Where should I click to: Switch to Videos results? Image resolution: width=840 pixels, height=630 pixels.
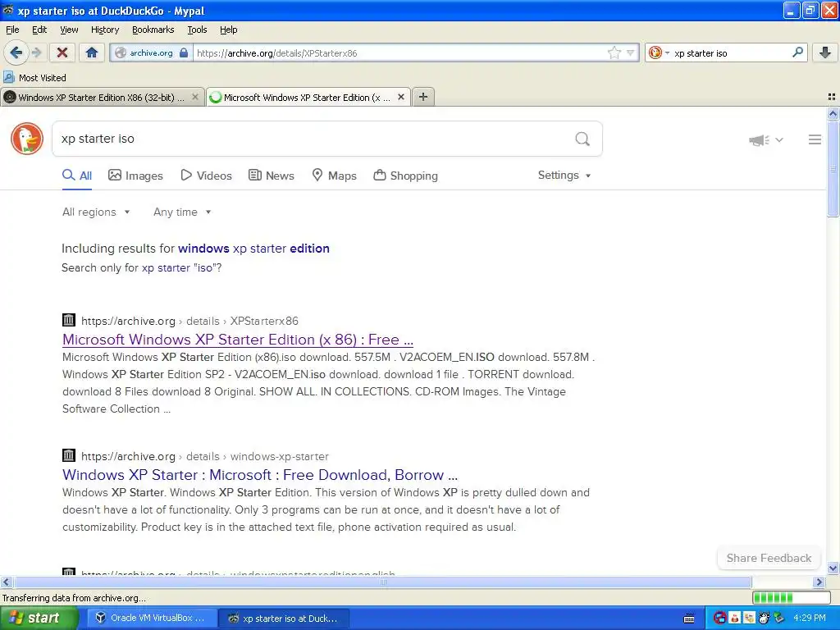206,176
